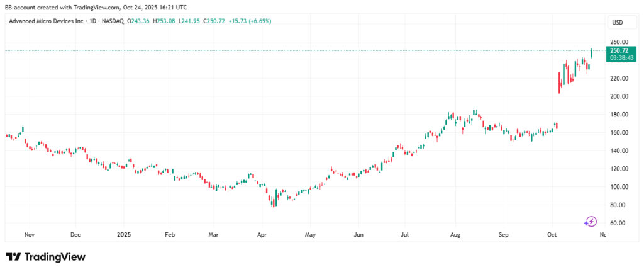Click the latest green candlestick near 250

point(592,53)
